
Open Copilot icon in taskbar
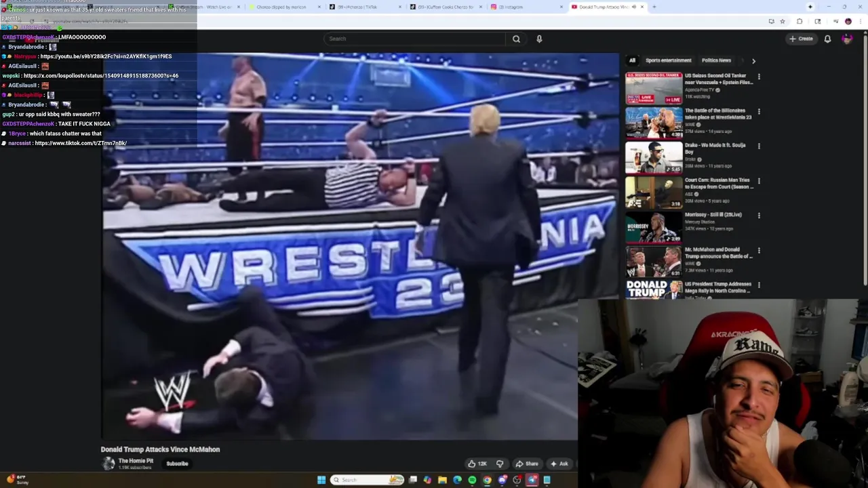(427, 480)
